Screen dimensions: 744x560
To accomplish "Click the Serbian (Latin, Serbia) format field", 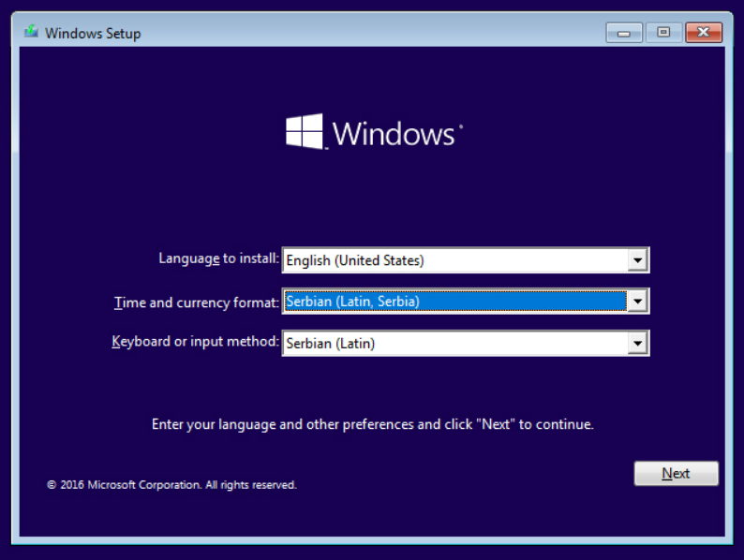I will (x=466, y=302).
